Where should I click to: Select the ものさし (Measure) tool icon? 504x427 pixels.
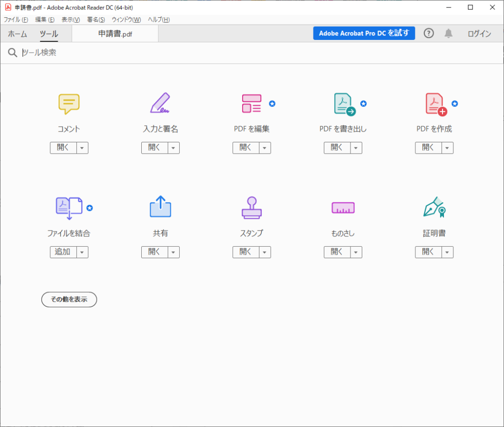[343, 208]
